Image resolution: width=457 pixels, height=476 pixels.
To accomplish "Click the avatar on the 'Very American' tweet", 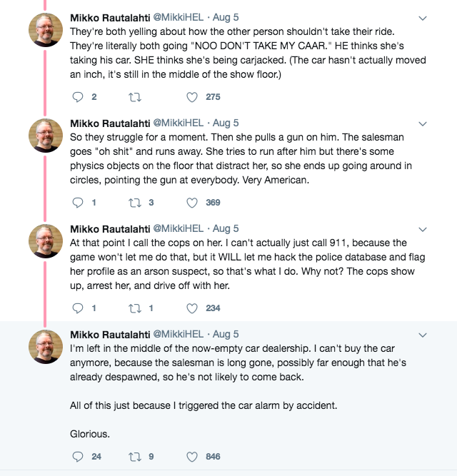I will click(x=45, y=136).
